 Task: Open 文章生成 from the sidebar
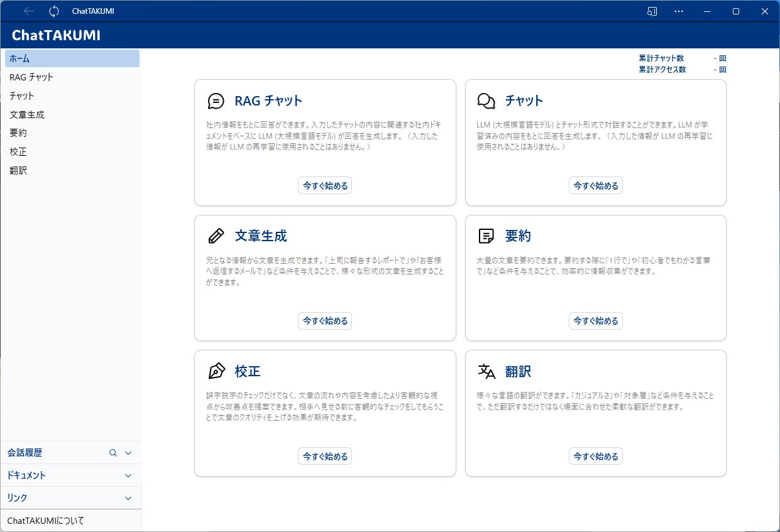[72, 115]
